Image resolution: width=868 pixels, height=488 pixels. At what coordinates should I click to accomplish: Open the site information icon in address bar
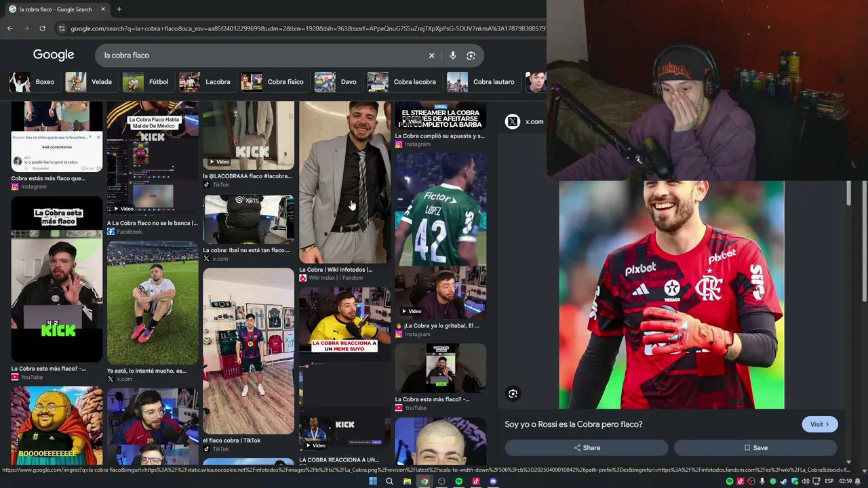[62, 28]
